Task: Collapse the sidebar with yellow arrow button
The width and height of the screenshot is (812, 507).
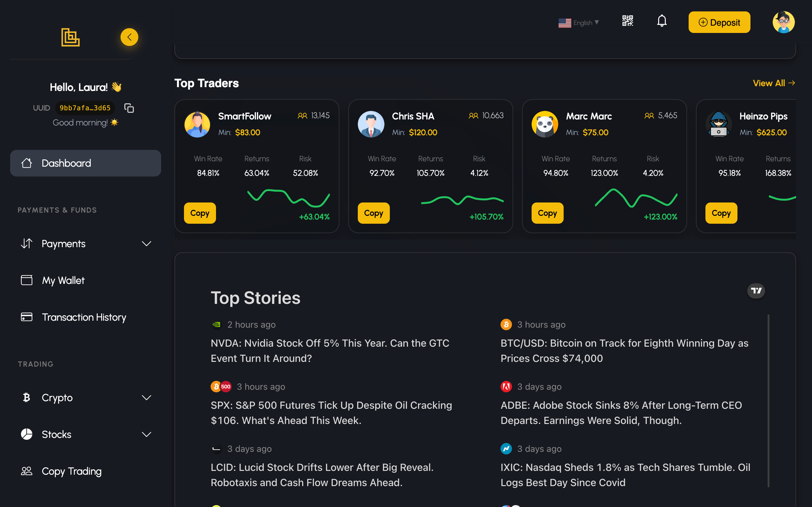Action: (x=129, y=37)
